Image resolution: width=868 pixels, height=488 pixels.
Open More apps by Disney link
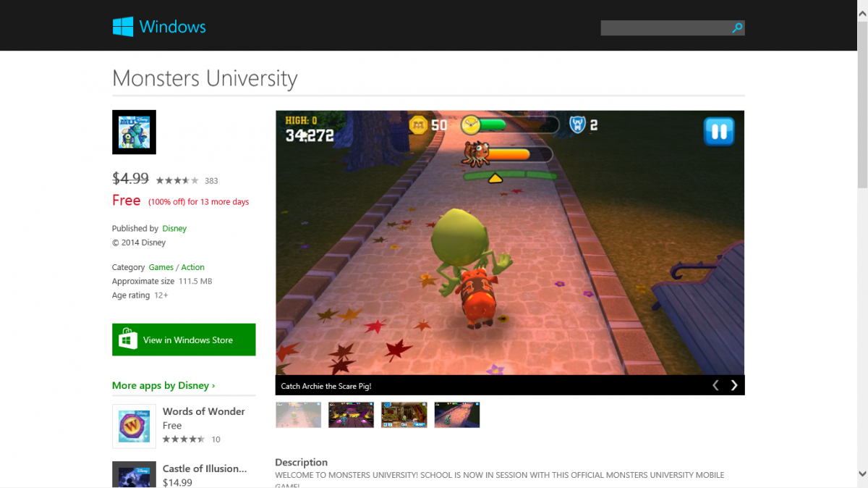pyautogui.click(x=163, y=385)
